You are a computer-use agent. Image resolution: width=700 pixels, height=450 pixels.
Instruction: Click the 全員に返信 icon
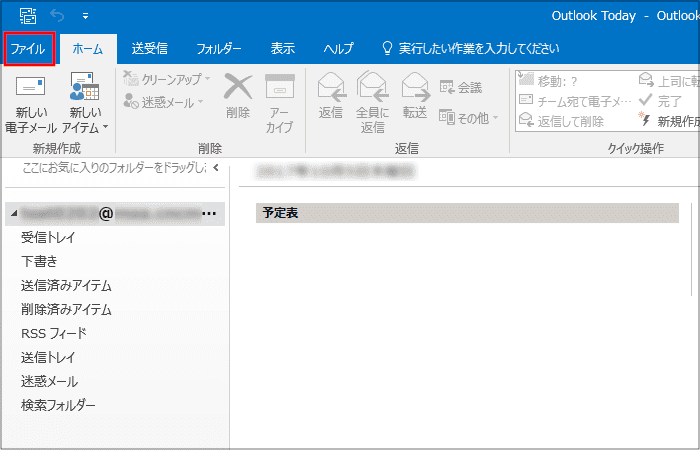pyautogui.click(x=373, y=88)
